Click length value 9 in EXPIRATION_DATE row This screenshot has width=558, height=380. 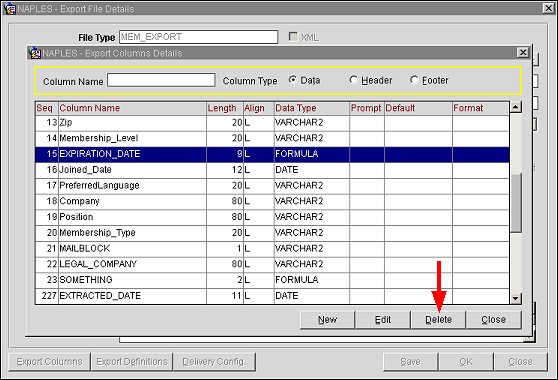point(239,154)
